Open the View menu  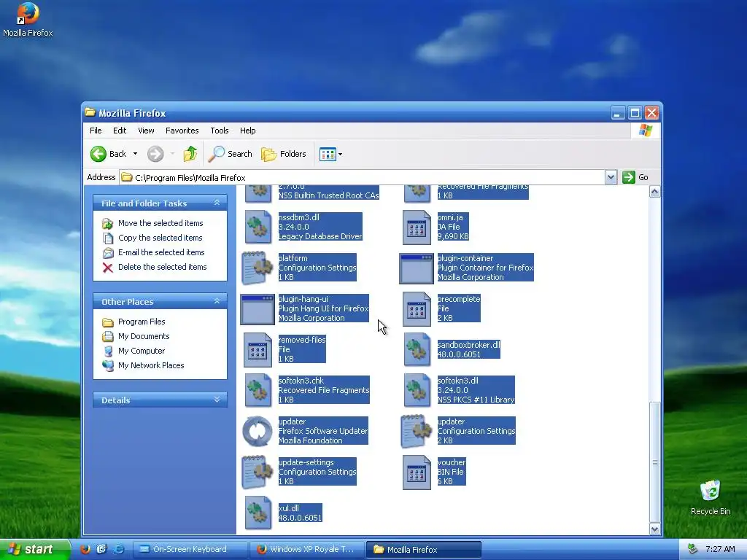146,131
